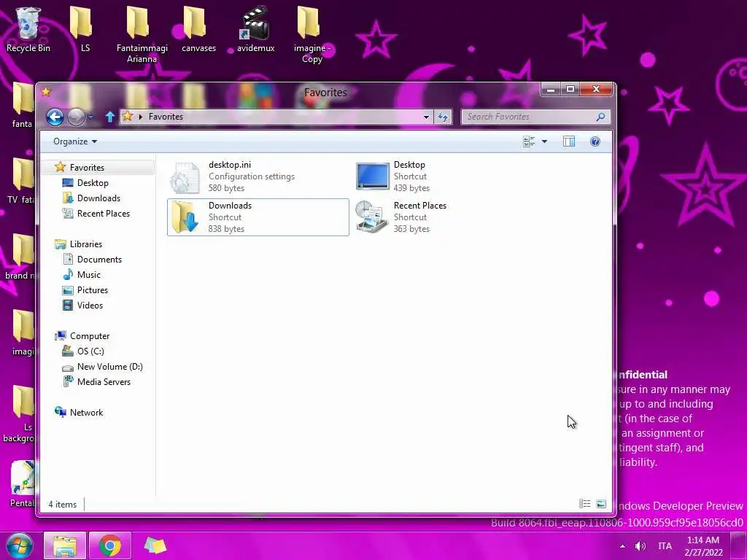Select the Desktop shortcut monitor icon
The height and width of the screenshot is (560, 747).
(372, 176)
